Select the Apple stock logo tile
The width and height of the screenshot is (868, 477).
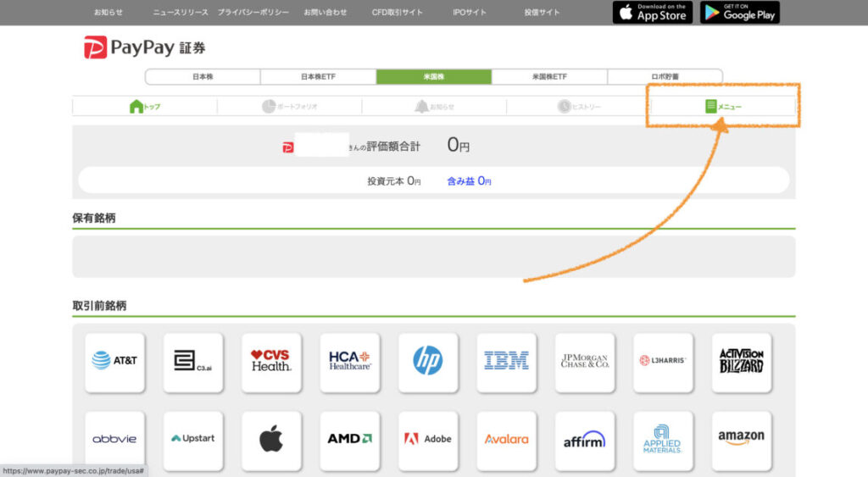(270, 440)
